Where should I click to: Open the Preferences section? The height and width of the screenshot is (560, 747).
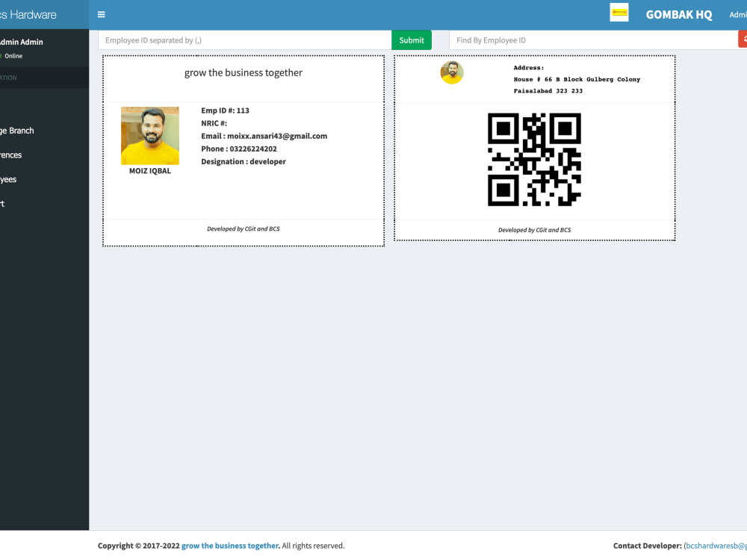click(x=10, y=155)
